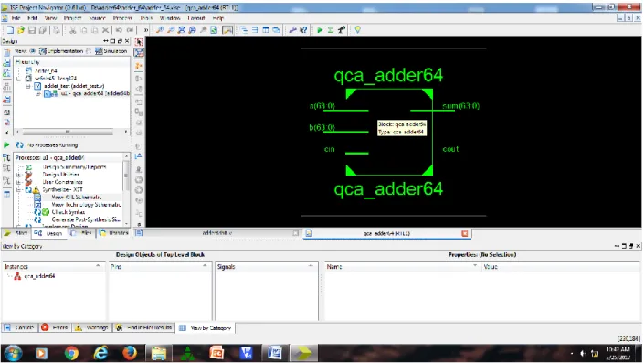
Task: Switch to the Libraries tab
Action: pyautogui.click(x=114, y=233)
